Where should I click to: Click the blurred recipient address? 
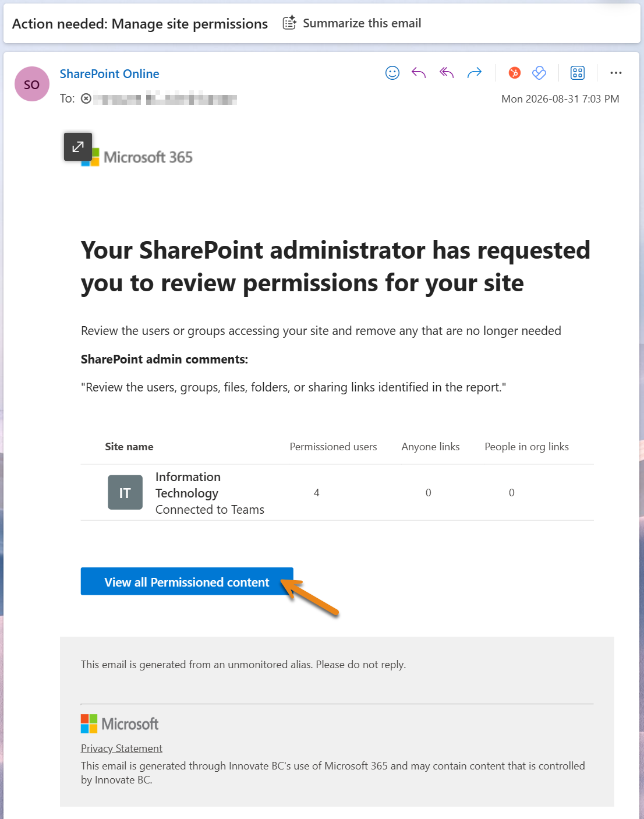(165, 98)
